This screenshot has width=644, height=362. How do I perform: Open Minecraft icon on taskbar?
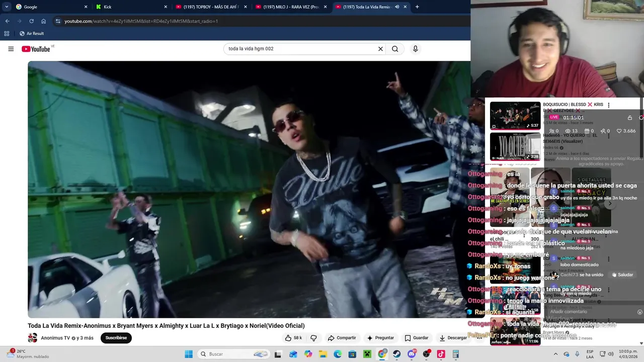coord(367,354)
